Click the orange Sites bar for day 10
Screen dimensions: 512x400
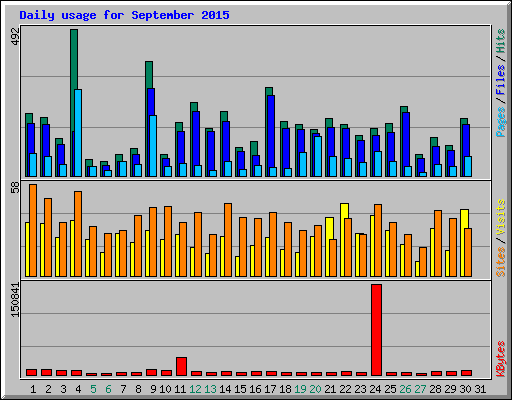coord(168,241)
